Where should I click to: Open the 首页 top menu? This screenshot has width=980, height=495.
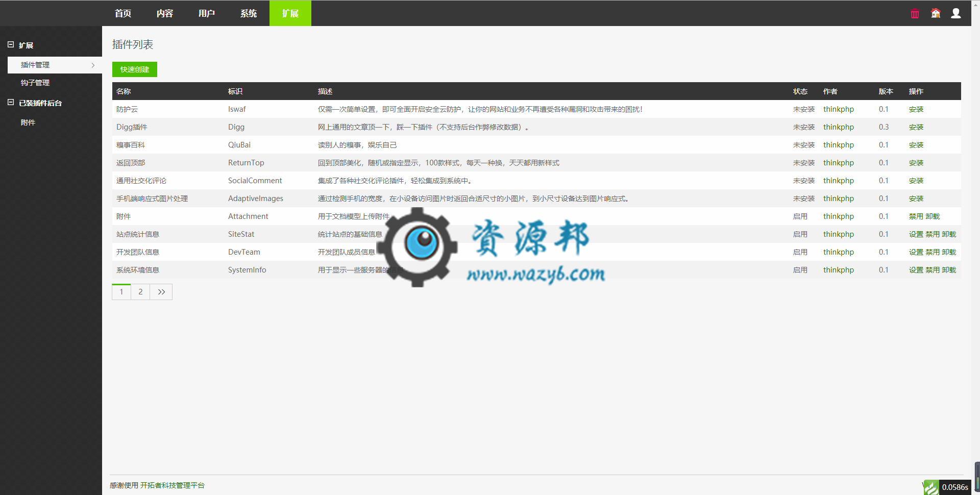[x=123, y=13]
